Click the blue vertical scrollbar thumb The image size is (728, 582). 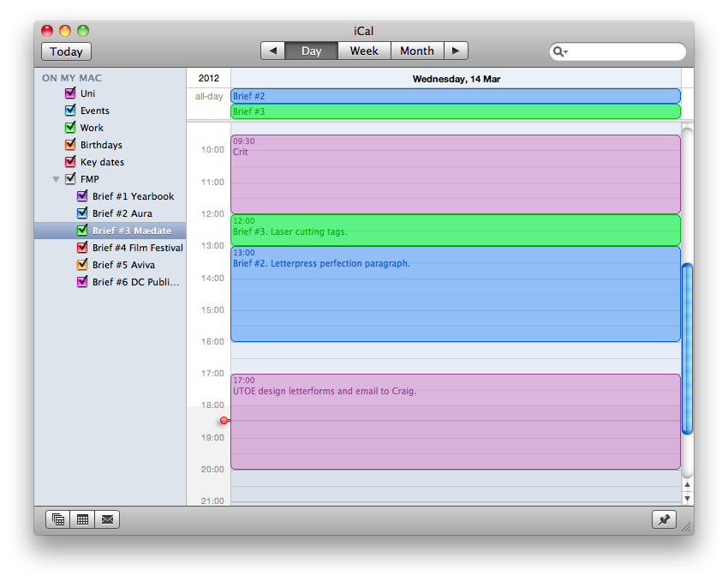(x=687, y=348)
